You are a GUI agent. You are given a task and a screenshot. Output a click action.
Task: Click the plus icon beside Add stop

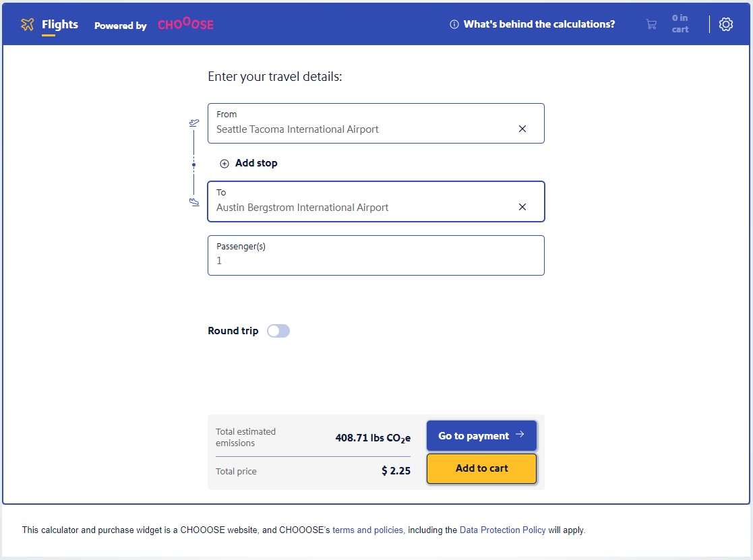pos(224,163)
